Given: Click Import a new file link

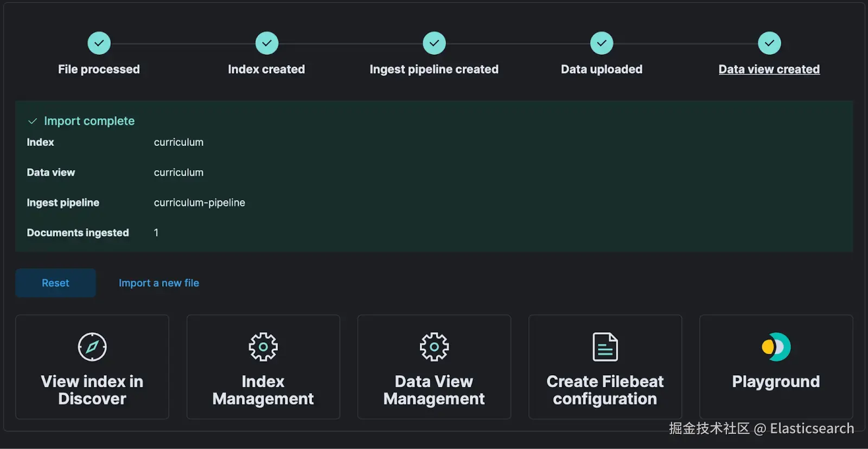Looking at the screenshot, I should tap(159, 283).
